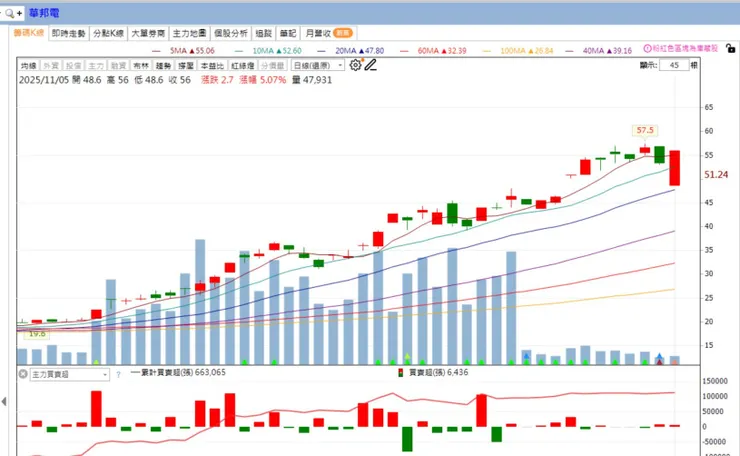
Task: Click the 100MA legend label
Action: (x=527, y=51)
